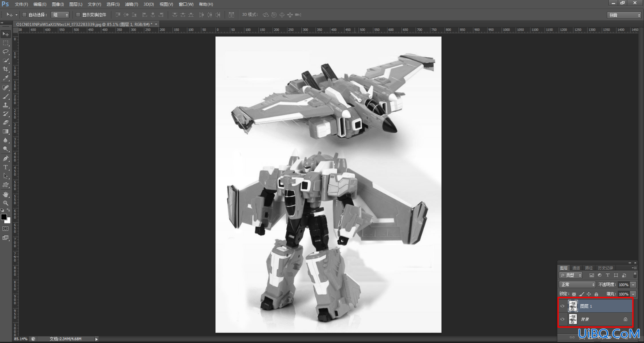This screenshot has height=343, width=644.
Task: Filter layers by type layers icon
Action: (608, 275)
